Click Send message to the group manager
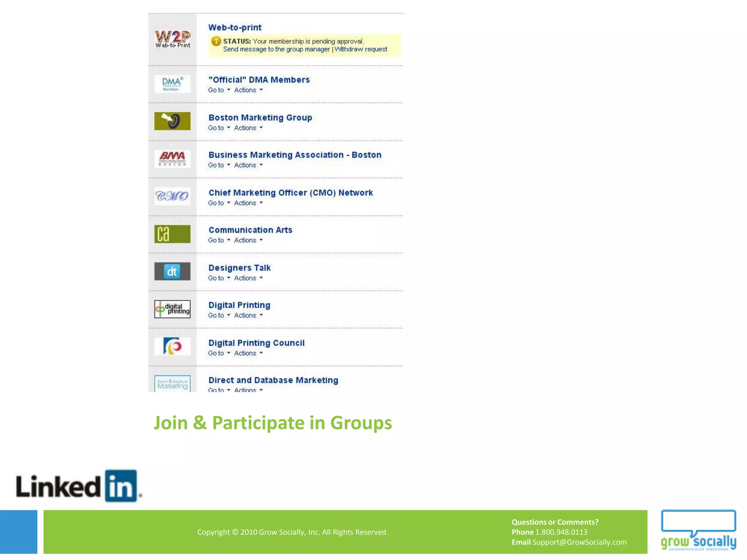 coord(276,49)
